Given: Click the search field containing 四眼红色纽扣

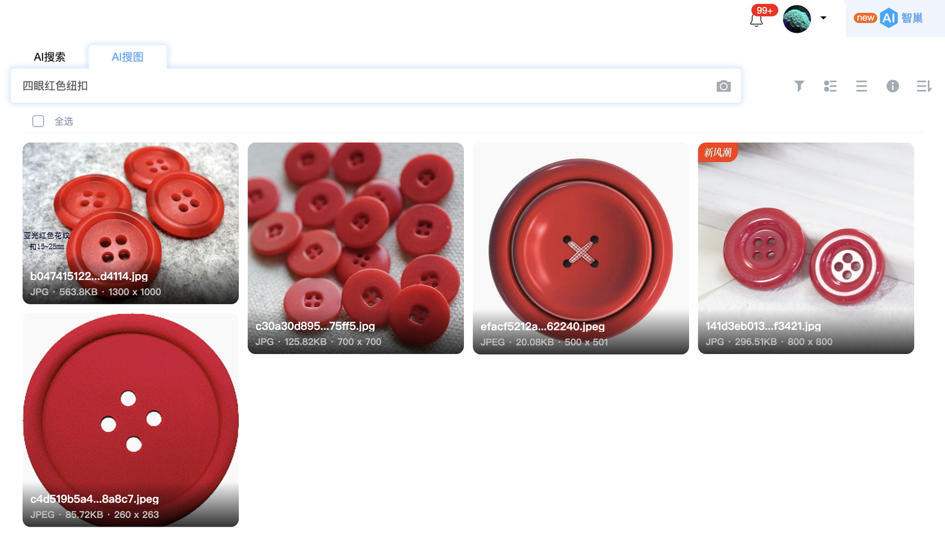Looking at the screenshot, I should 375,86.
